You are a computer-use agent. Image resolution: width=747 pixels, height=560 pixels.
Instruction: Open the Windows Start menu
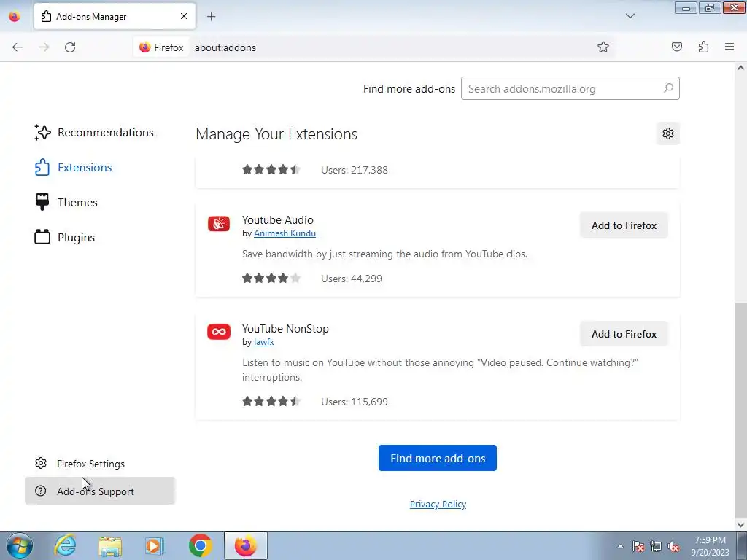pyautogui.click(x=20, y=545)
